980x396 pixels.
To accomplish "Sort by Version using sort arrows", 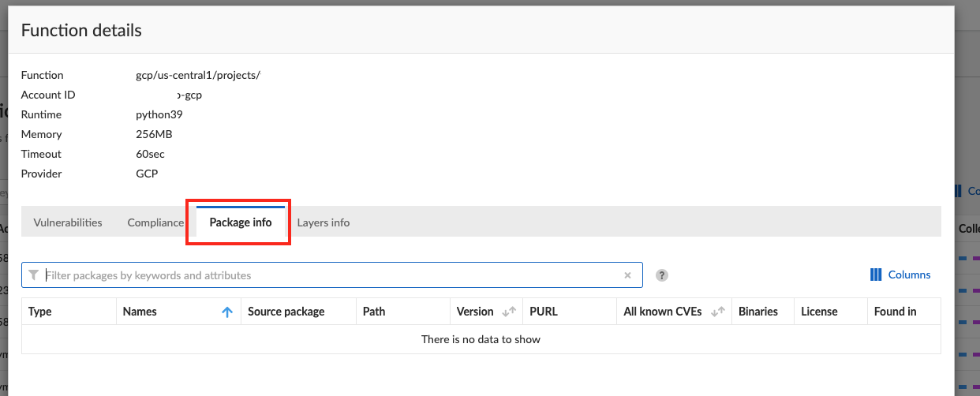I will click(508, 312).
